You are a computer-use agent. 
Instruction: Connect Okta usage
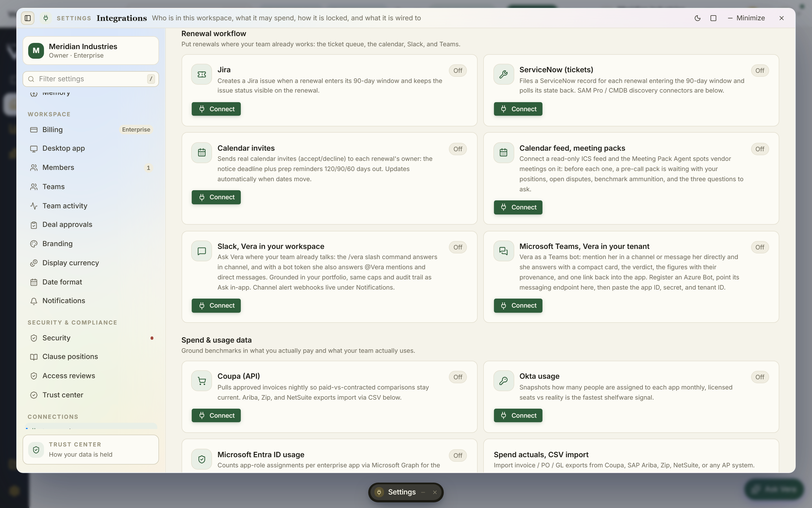(518, 416)
